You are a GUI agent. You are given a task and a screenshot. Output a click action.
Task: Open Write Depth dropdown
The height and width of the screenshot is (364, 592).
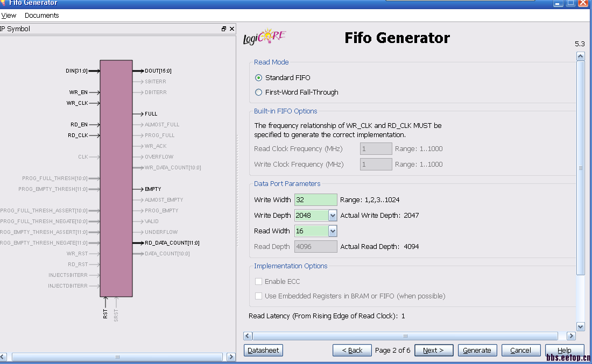(x=333, y=216)
